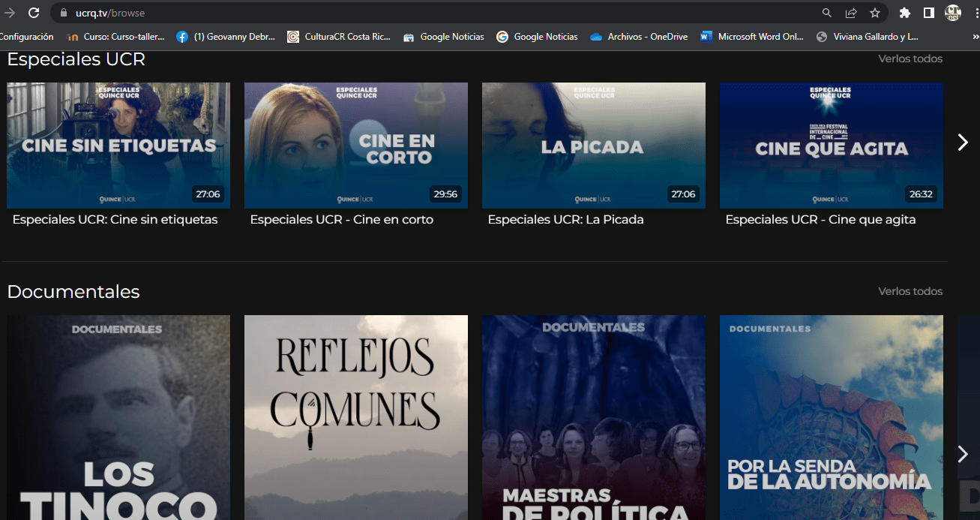Click the 29:56 duration badge
This screenshot has width=980, height=520.
[x=445, y=194]
